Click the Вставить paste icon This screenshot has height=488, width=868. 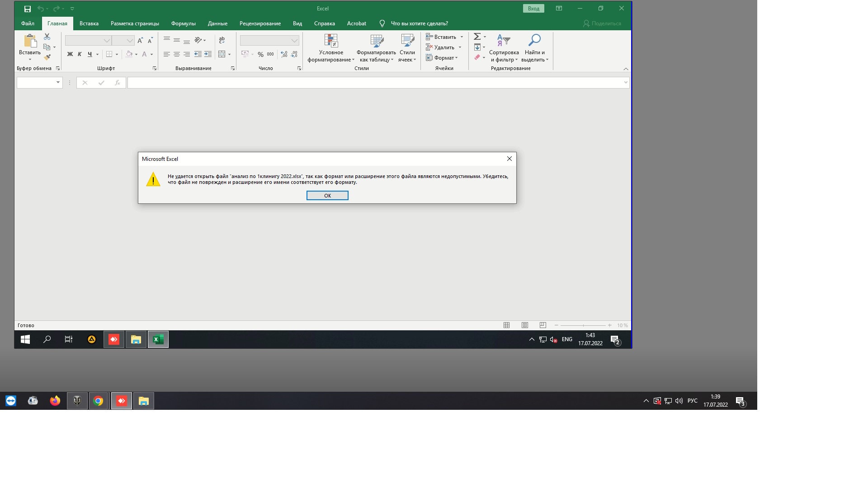click(x=30, y=41)
